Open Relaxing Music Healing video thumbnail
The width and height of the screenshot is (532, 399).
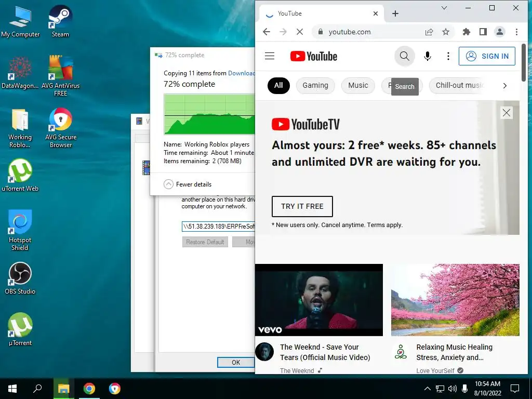click(x=455, y=300)
